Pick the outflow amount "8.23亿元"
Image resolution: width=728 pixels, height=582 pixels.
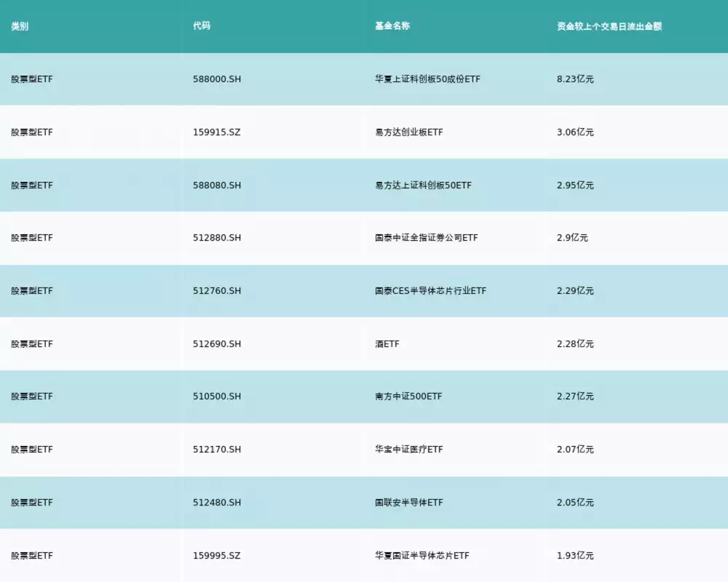(575, 79)
